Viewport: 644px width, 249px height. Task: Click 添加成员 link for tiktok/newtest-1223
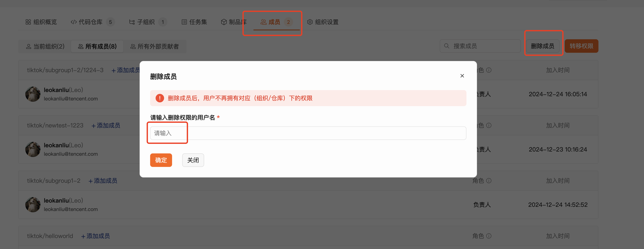pos(106,126)
